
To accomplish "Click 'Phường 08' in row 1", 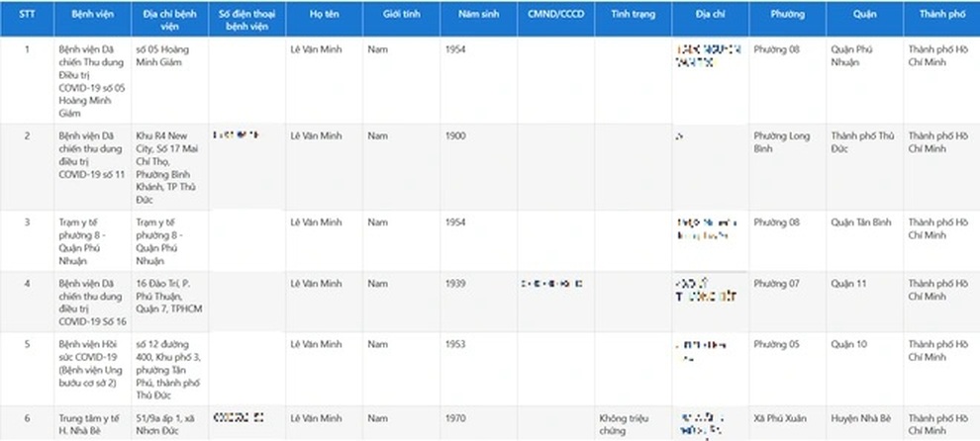I will click(x=776, y=49).
